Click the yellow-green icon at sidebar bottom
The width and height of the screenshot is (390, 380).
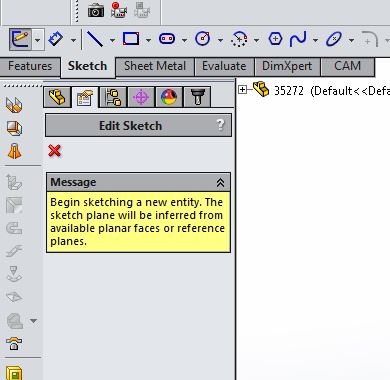(x=14, y=373)
